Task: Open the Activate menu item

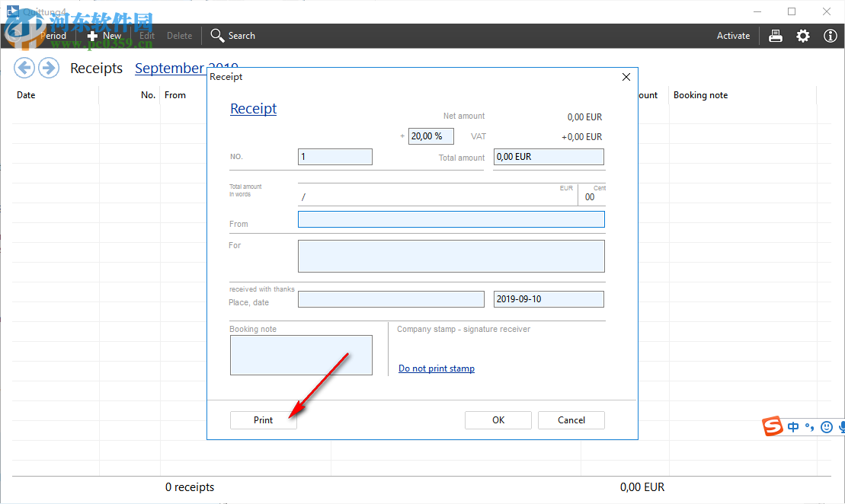Action: pyautogui.click(x=733, y=36)
